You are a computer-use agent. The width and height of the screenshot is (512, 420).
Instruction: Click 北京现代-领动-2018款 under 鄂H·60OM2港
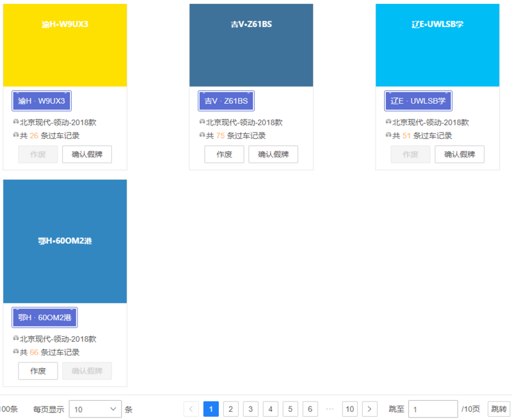point(58,339)
